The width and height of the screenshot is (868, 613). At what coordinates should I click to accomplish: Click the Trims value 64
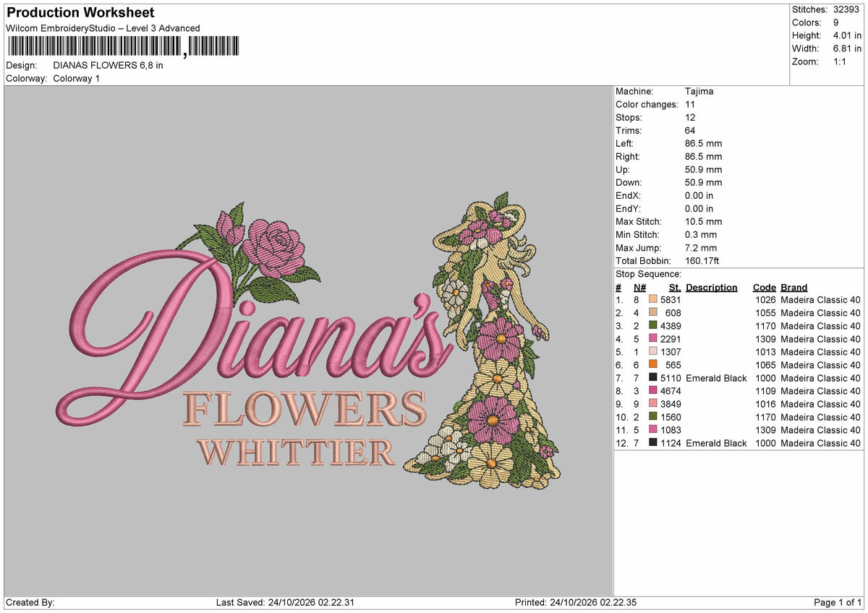[x=690, y=131]
